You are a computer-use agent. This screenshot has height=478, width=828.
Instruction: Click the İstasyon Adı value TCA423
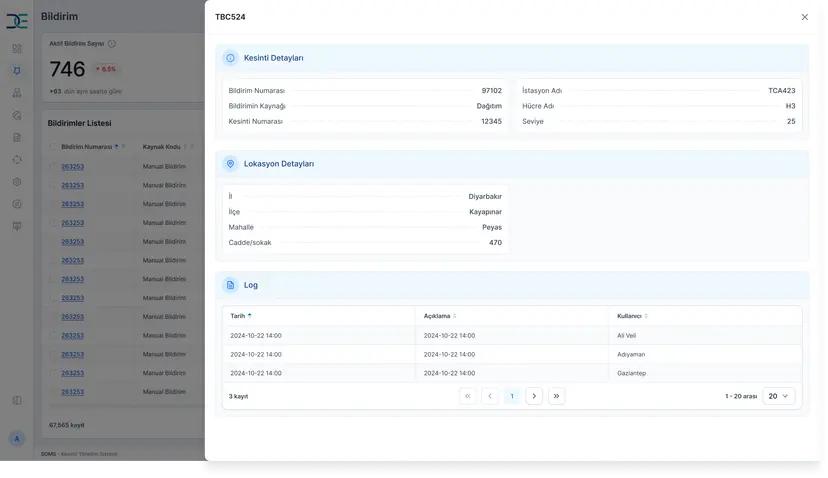click(782, 91)
